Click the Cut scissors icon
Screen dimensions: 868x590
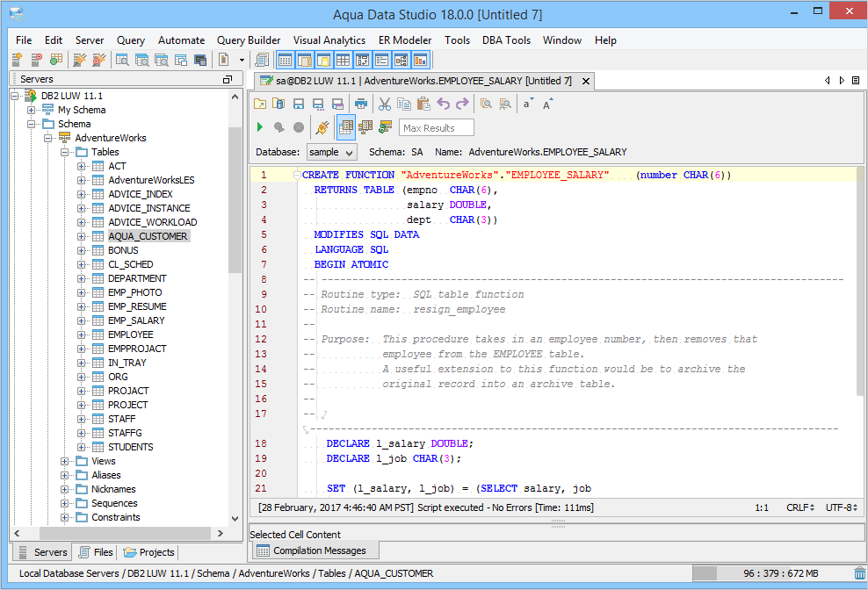385,104
